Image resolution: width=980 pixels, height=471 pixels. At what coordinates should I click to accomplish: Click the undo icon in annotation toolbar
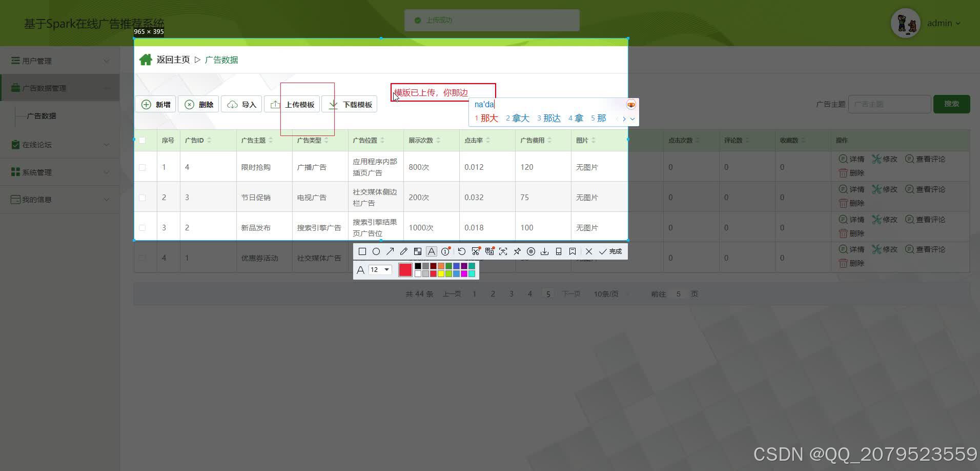462,251
